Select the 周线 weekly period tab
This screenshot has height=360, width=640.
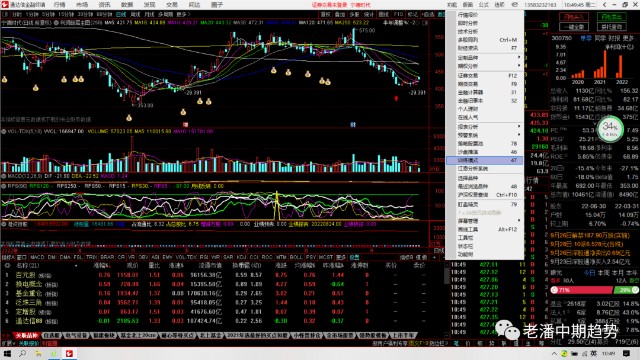(135, 14)
